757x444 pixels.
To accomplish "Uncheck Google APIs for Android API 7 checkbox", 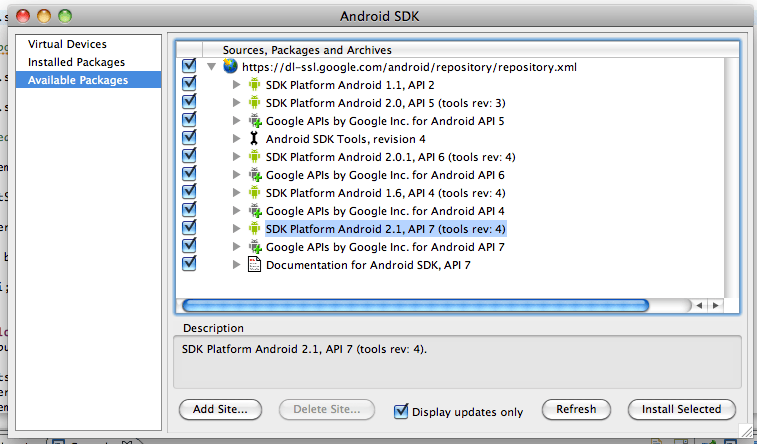I will (189, 246).
